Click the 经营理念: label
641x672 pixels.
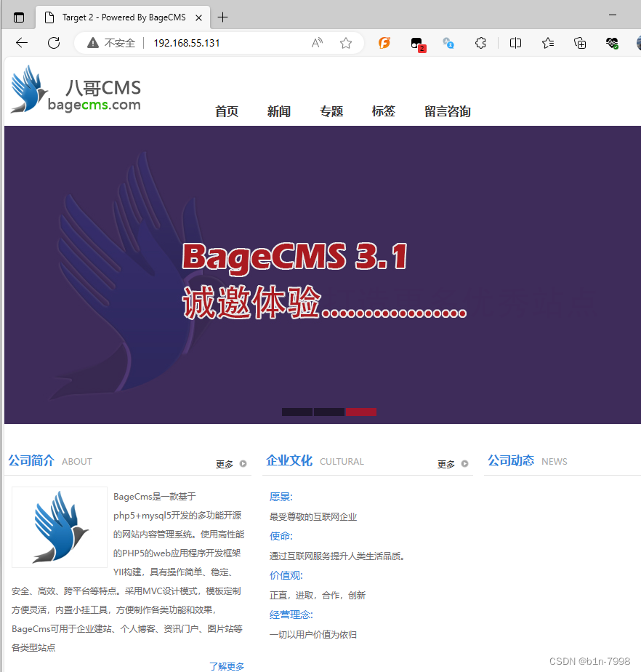[x=291, y=615]
